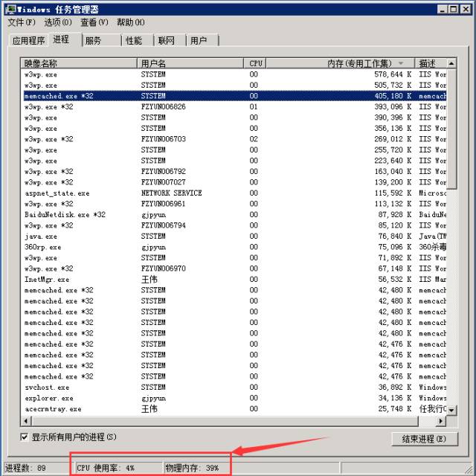Open the 帮助(H) menu
The image size is (476, 476).
pyautogui.click(x=131, y=22)
